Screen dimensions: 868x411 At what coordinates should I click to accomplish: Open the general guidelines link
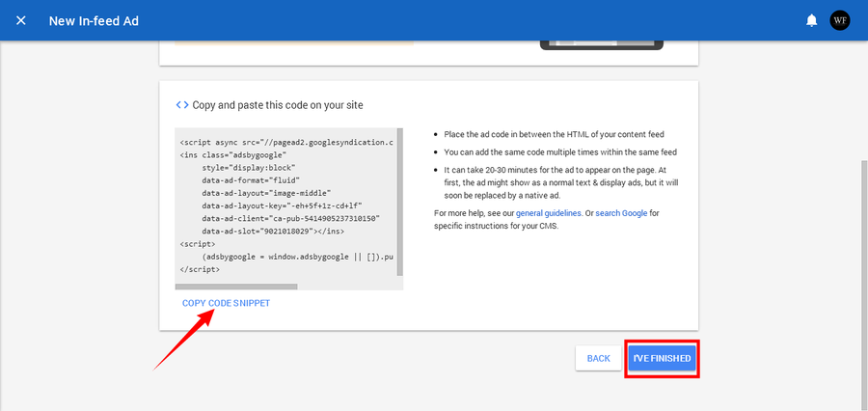549,212
